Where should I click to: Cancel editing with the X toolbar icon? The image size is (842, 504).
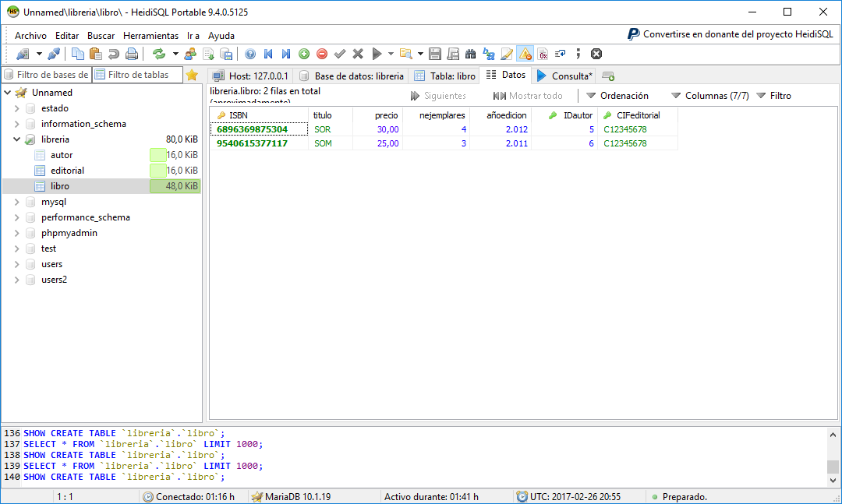pyautogui.click(x=357, y=53)
